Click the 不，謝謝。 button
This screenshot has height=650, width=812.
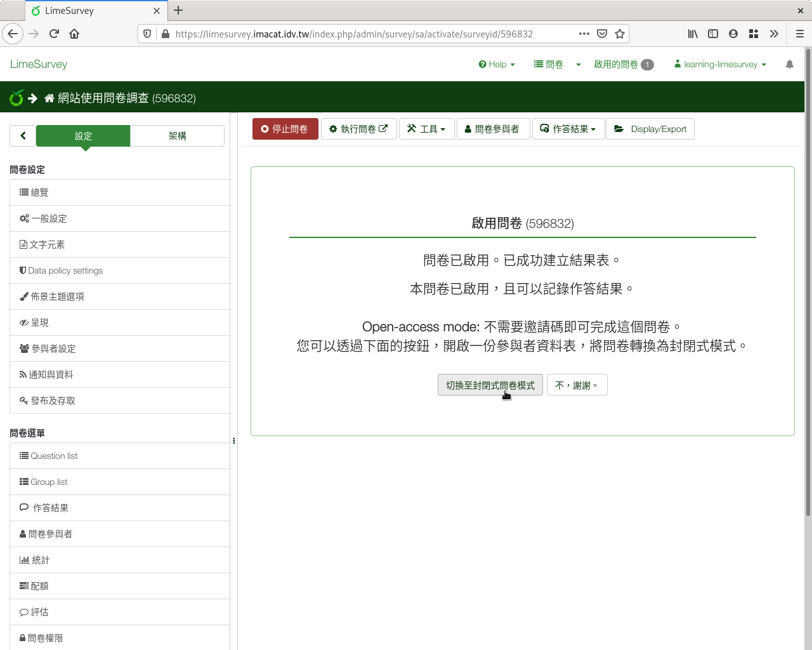pyautogui.click(x=577, y=385)
